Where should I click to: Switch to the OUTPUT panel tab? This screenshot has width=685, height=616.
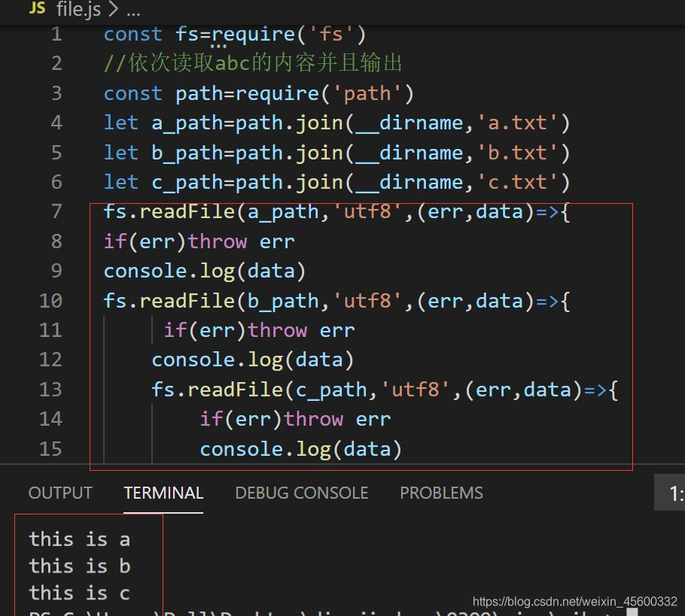pos(60,493)
